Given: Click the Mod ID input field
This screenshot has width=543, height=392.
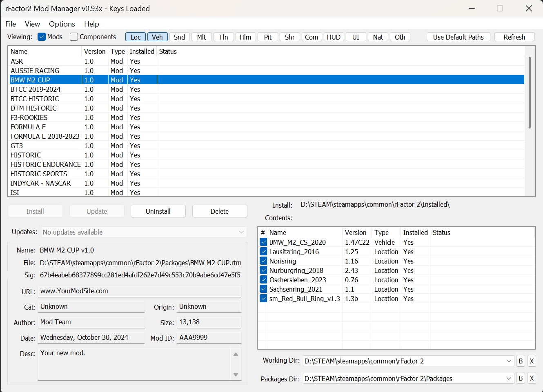Looking at the screenshot, I should coord(209,338).
